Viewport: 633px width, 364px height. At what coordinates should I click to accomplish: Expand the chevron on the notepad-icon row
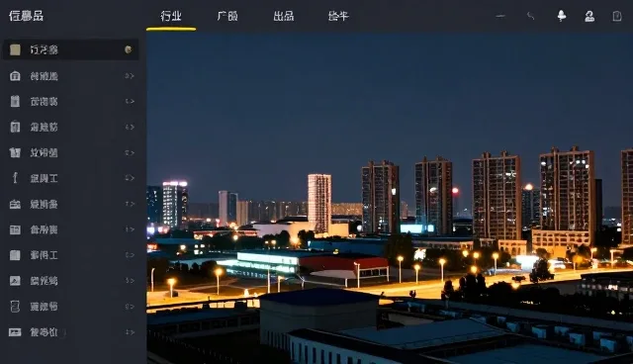(x=130, y=101)
